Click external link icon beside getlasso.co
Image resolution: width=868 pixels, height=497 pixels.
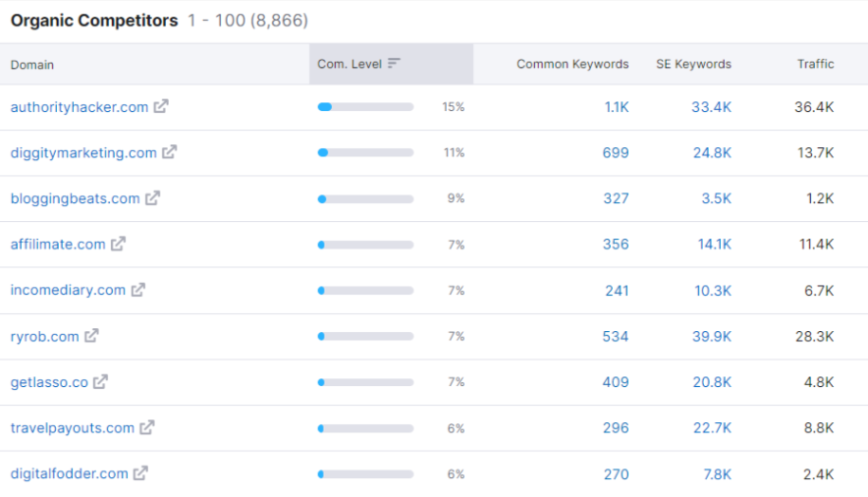coord(100,382)
